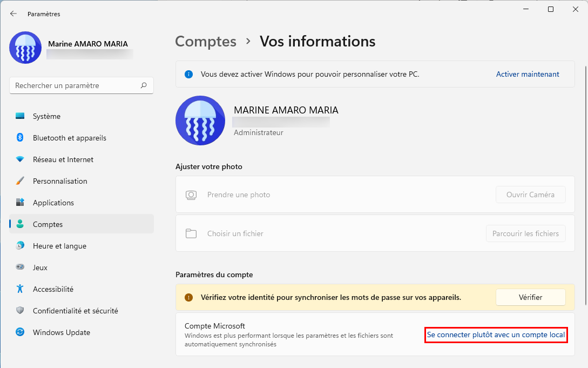Open Heure et langue settings
Screen dimensions: 588x368
pos(82,246)
